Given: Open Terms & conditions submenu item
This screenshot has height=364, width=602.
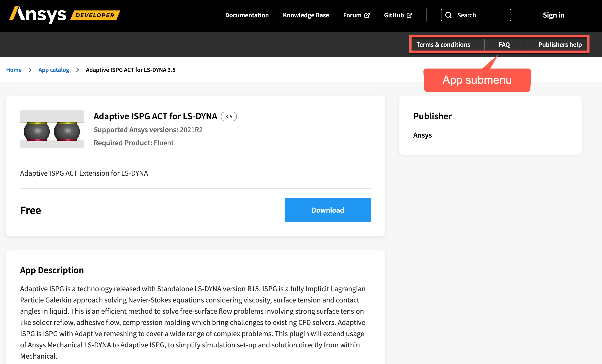Looking at the screenshot, I should pos(443,44).
